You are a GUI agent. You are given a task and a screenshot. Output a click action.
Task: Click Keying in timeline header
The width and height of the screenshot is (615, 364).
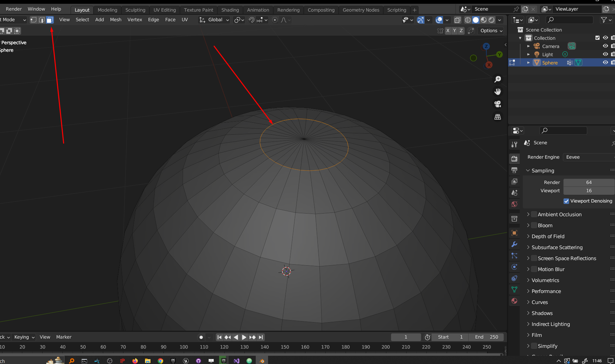(x=24, y=337)
